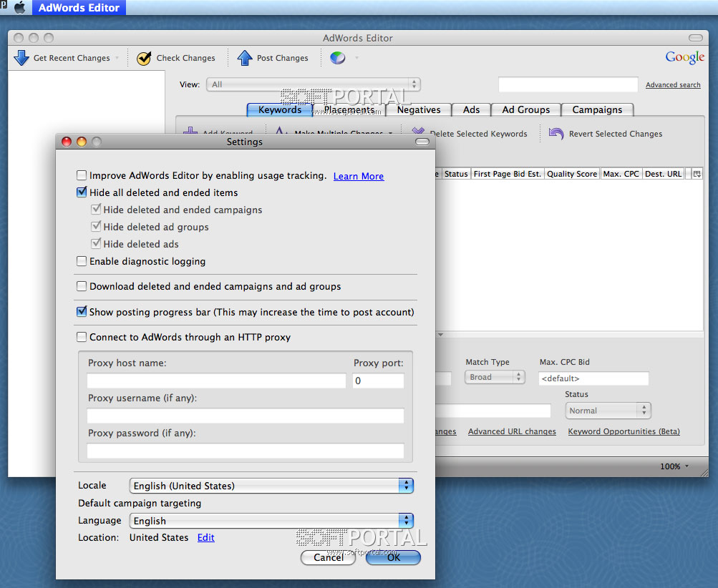Sort by Max. CPC column header
Screen dimensions: 718x588
click(621, 174)
